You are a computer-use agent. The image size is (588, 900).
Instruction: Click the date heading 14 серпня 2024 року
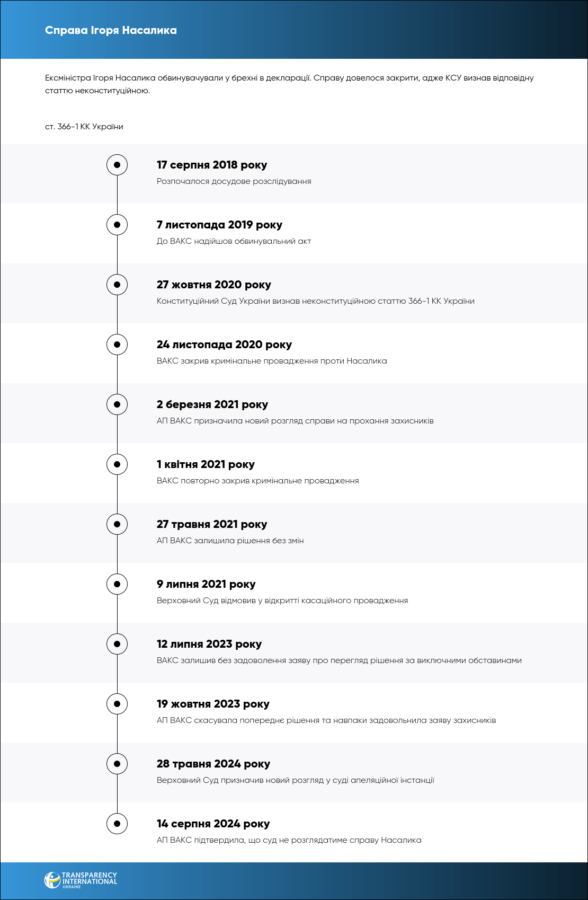click(x=213, y=824)
